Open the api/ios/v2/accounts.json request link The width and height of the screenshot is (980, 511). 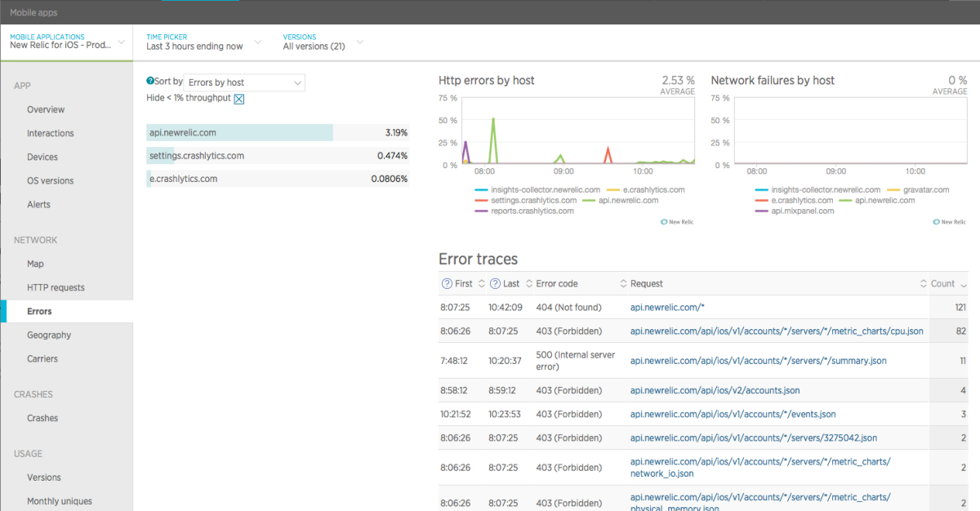tap(715, 390)
